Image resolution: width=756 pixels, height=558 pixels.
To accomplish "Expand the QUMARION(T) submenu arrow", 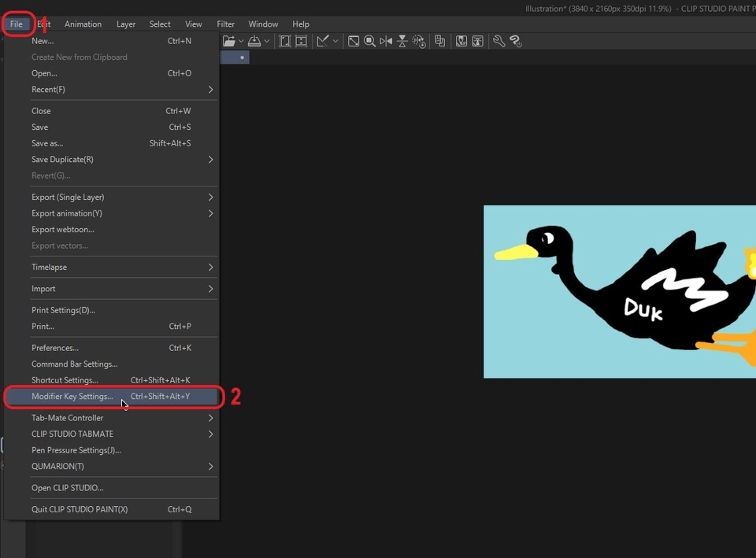I will click(x=211, y=467).
